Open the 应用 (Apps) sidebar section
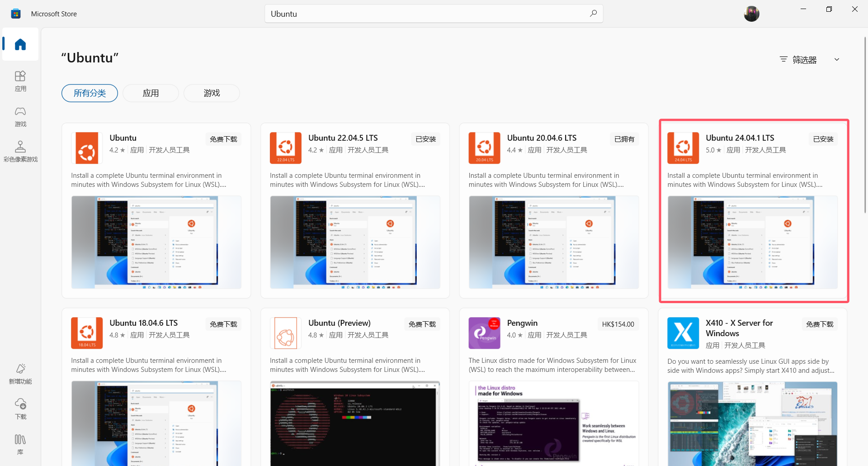The image size is (868, 466). coord(20,81)
